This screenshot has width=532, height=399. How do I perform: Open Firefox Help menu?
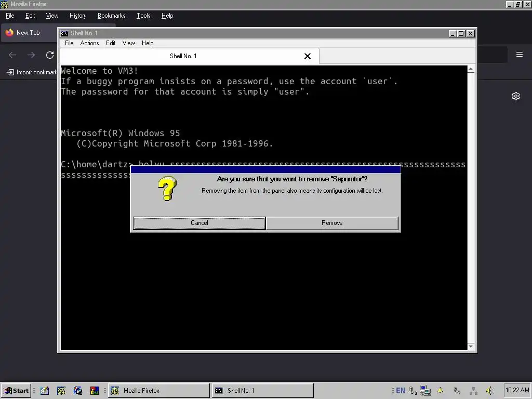pyautogui.click(x=167, y=16)
